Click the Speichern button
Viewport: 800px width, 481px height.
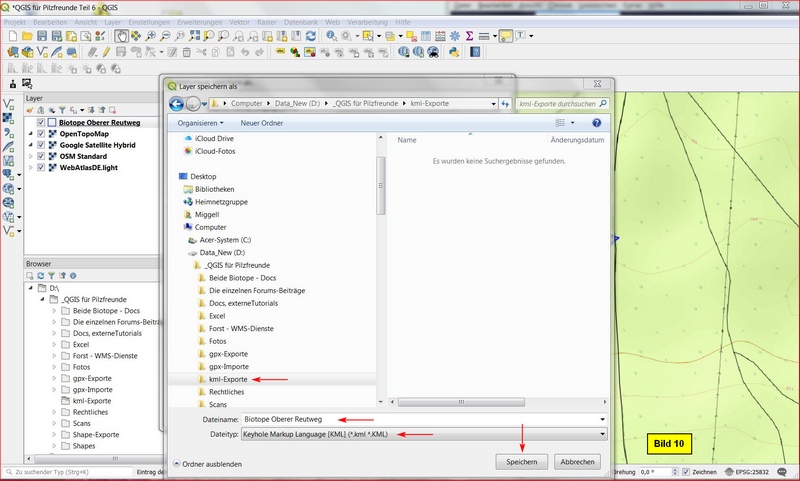click(521, 462)
